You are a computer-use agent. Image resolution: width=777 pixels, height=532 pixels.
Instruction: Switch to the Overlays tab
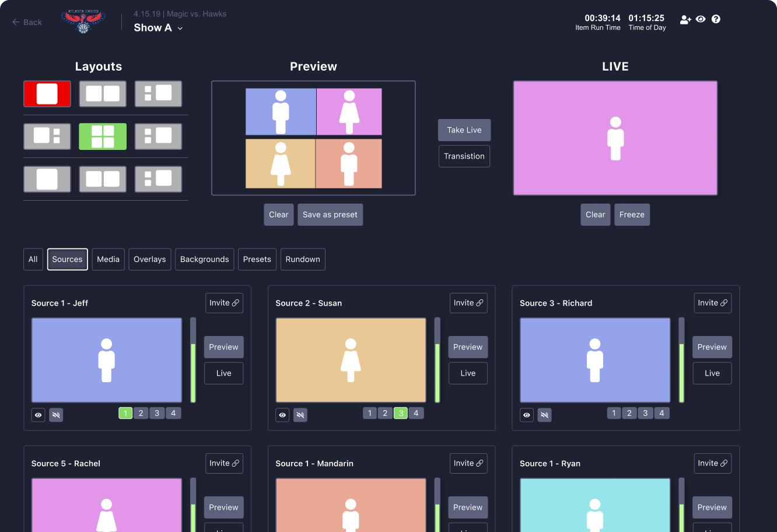pyautogui.click(x=150, y=260)
